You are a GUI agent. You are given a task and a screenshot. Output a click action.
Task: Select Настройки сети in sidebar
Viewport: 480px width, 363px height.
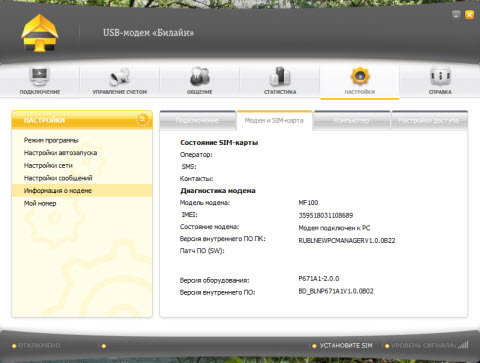click(x=48, y=166)
